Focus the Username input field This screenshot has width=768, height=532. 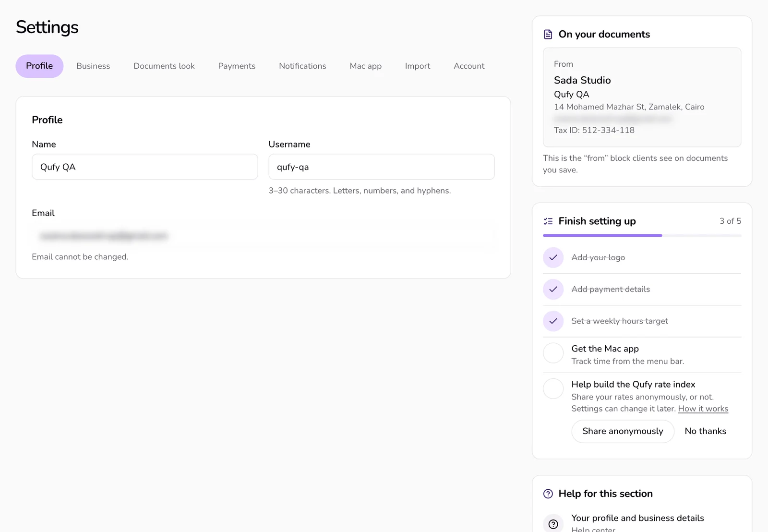(x=382, y=167)
